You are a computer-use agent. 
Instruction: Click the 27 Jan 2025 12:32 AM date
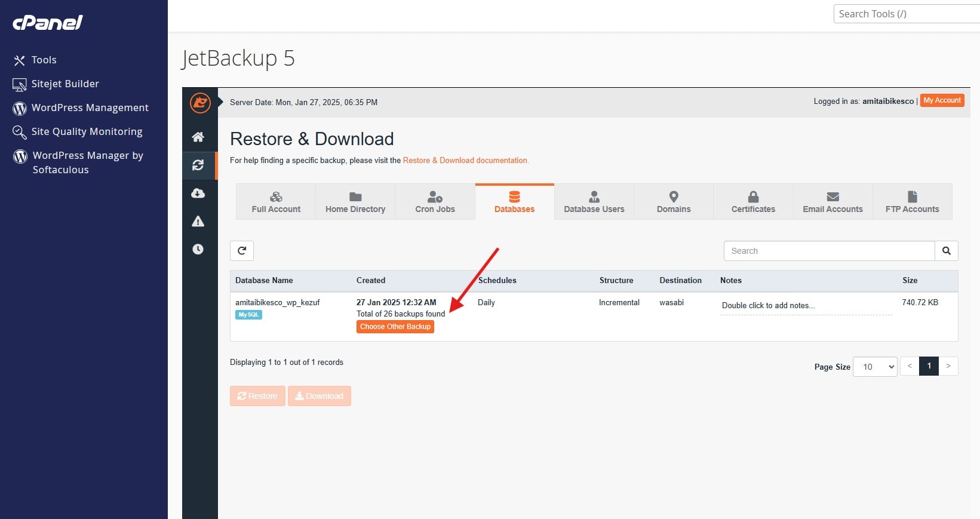pos(397,302)
